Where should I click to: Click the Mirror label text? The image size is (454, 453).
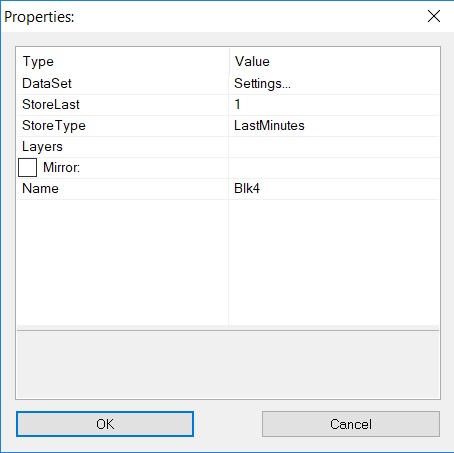tap(61, 167)
